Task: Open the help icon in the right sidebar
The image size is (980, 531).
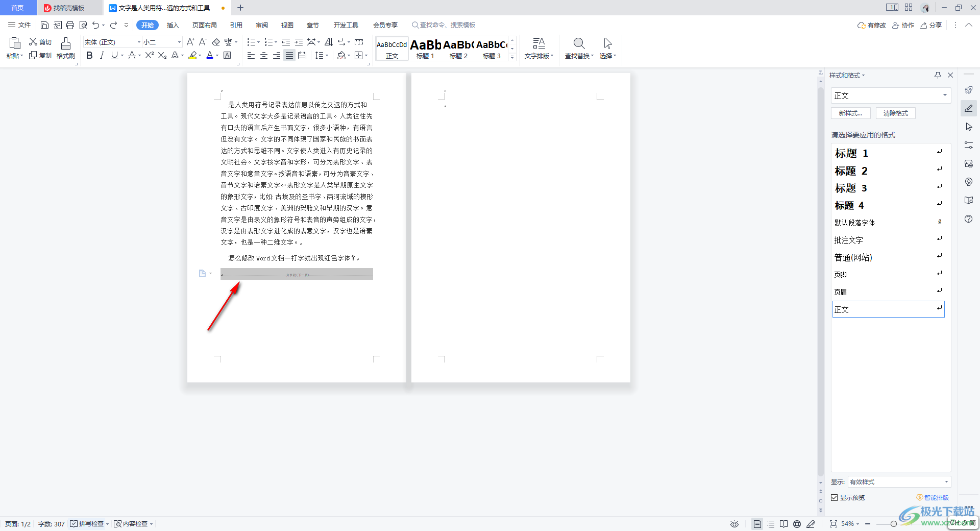Action: pos(968,219)
